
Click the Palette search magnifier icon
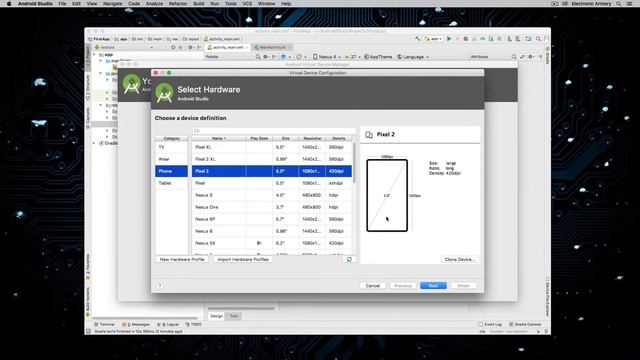click(x=258, y=57)
